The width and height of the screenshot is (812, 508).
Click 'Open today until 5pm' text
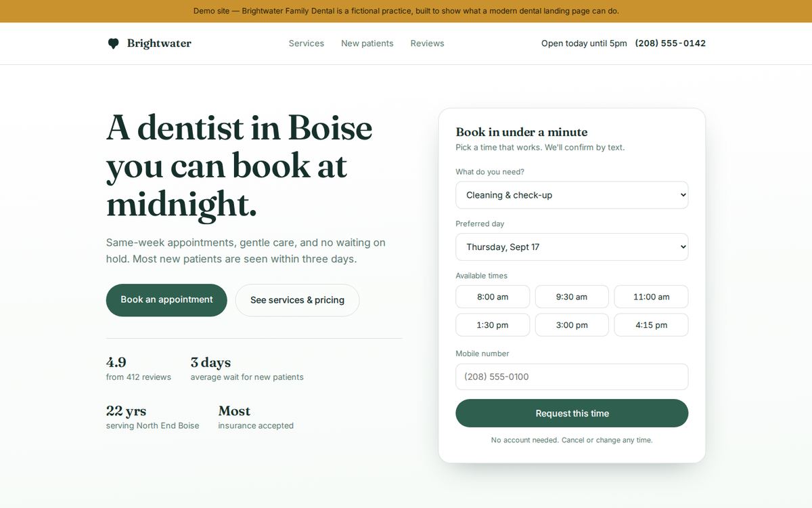[584, 43]
